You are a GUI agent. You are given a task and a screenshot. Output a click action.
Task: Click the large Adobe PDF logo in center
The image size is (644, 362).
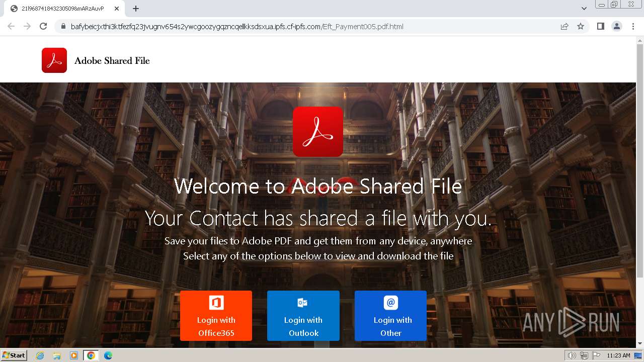coord(318,132)
